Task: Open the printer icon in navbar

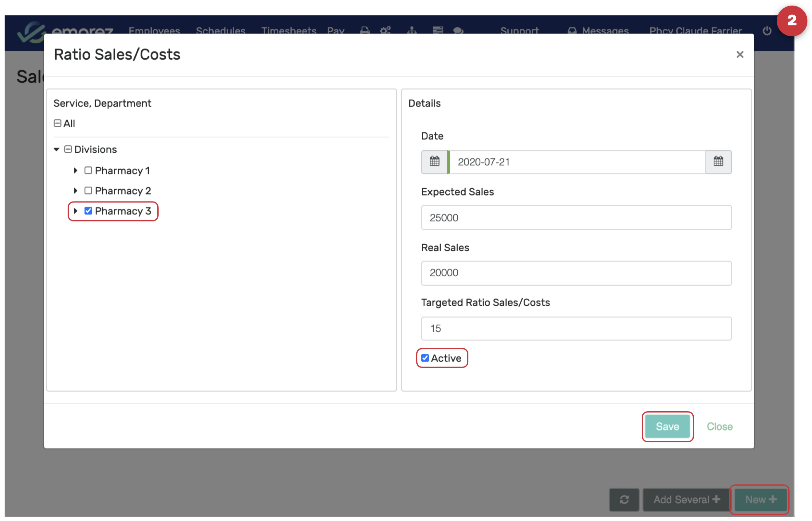Action: point(365,30)
